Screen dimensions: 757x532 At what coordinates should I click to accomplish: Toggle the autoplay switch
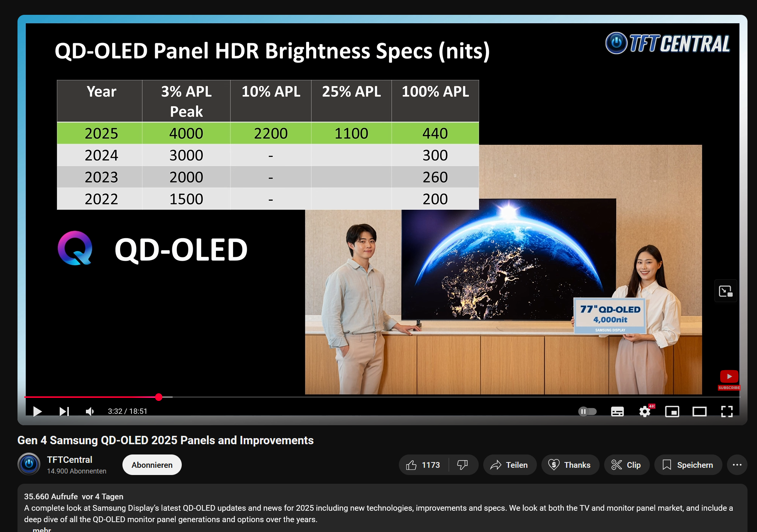click(587, 411)
